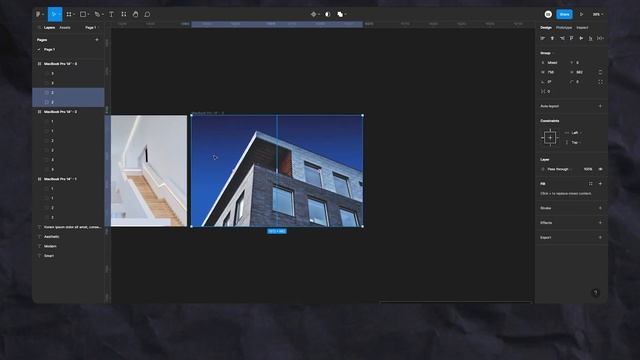
Task: Open the Page 1 dropdown in panel header
Action: tap(91, 28)
